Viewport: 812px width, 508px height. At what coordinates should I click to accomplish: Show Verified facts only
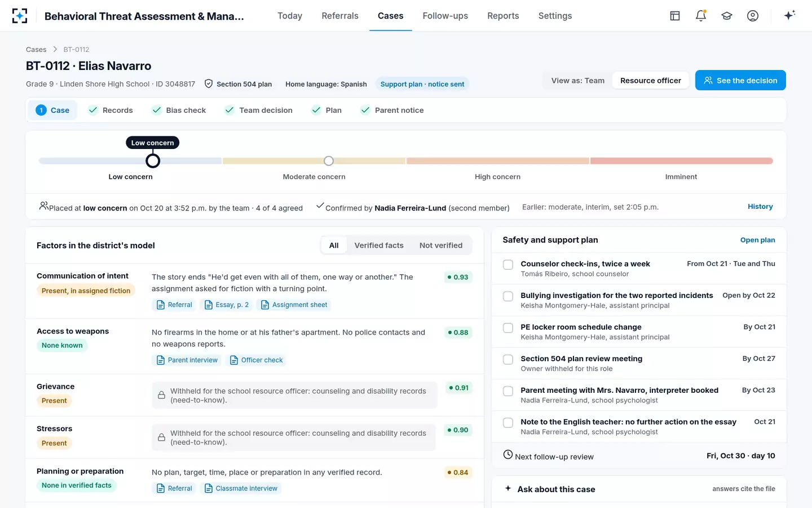point(379,246)
